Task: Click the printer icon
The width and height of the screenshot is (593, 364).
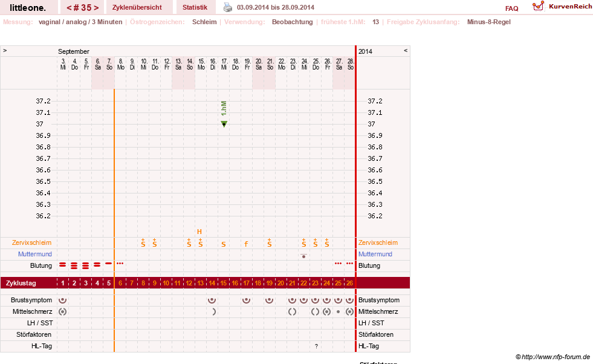Action: (x=228, y=7)
